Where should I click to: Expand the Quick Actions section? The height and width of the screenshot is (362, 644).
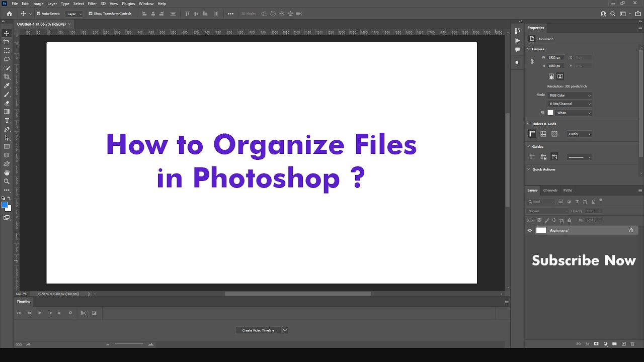(528, 169)
